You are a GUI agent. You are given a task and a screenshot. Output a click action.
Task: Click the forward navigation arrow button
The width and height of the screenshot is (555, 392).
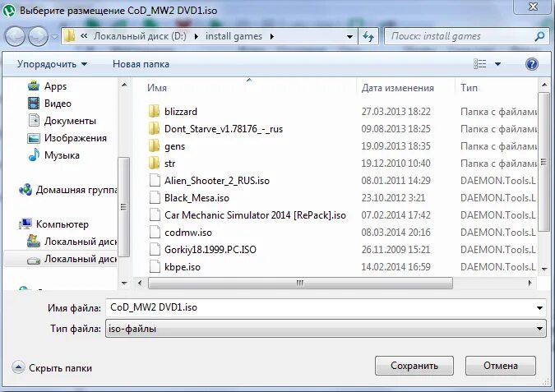coord(38,36)
